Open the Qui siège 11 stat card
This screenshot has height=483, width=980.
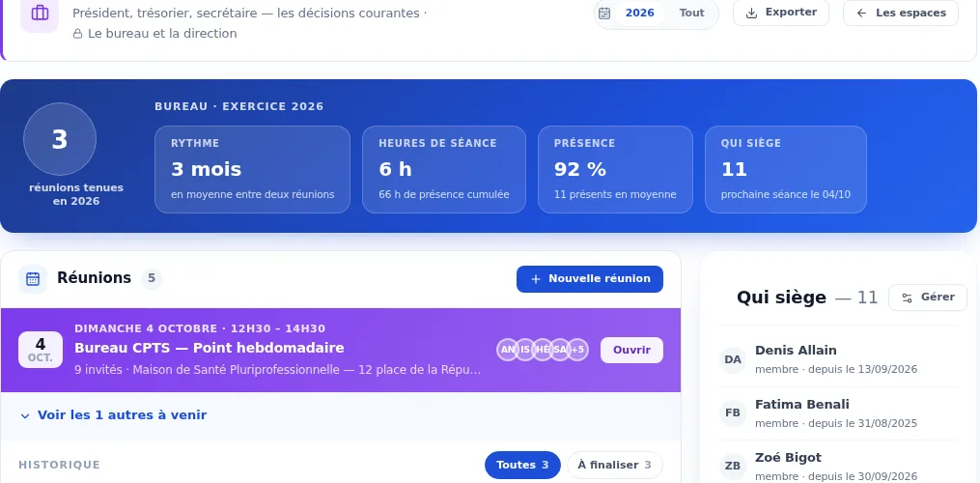tap(786, 170)
